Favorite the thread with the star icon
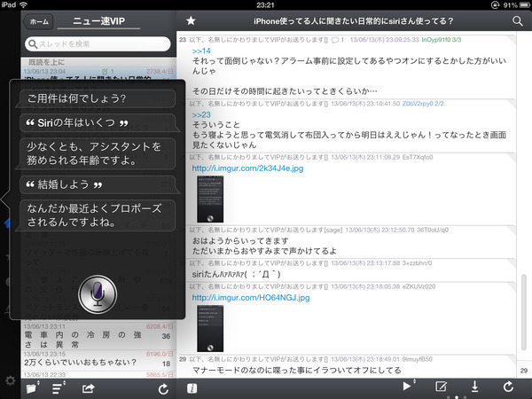The height and width of the screenshot is (399, 532). click(191, 20)
